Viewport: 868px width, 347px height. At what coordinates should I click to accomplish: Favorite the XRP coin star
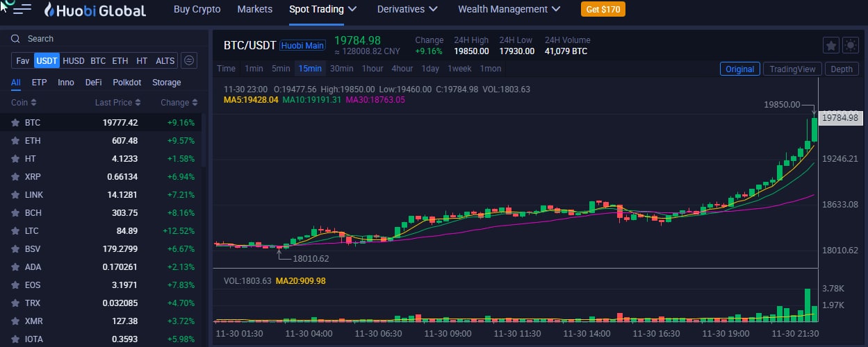coord(15,176)
